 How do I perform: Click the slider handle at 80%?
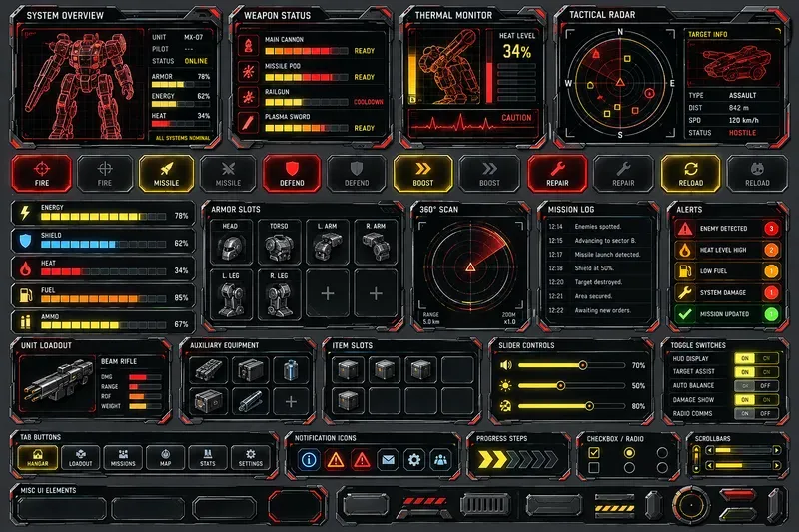pyautogui.click(x=589, y=406)
